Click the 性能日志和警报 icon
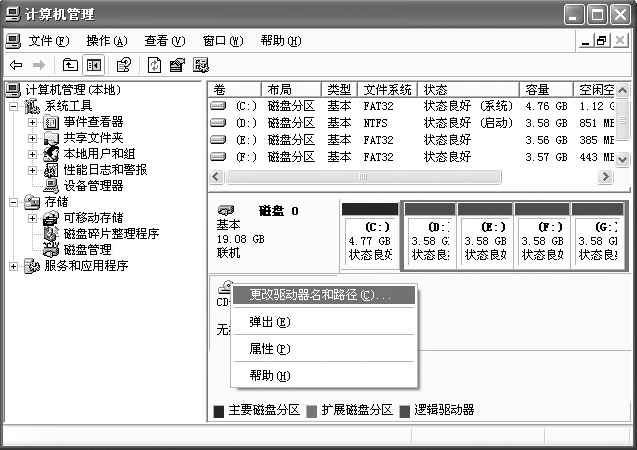The width and height of the screenshot is (637, 450). click(51, 170)
